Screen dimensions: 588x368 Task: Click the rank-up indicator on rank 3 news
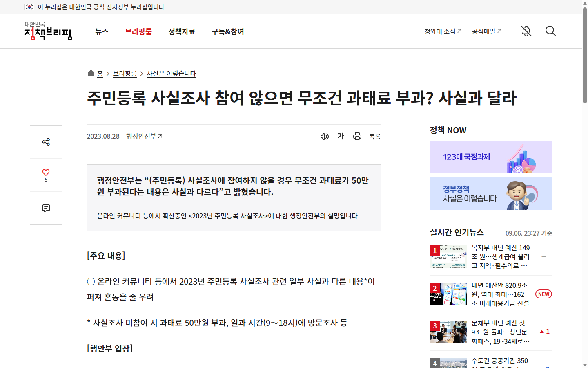pyautogui.click(x=545, y=332)
